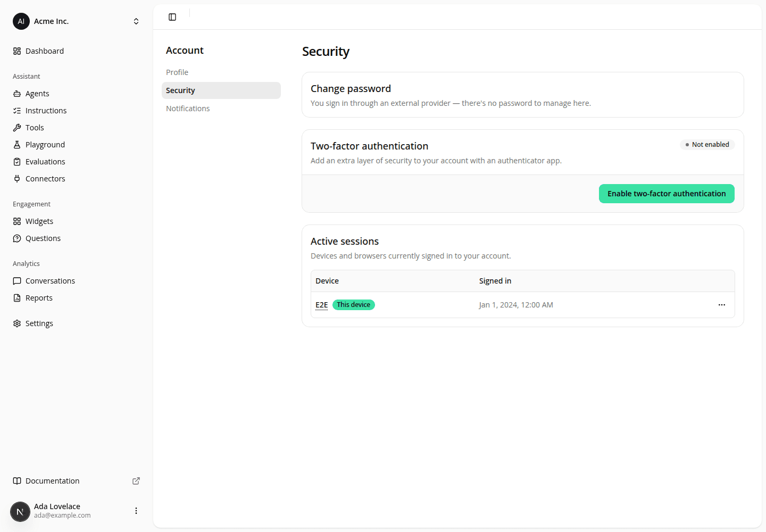
Task: Select the Security account section
Action: point(221,90)
